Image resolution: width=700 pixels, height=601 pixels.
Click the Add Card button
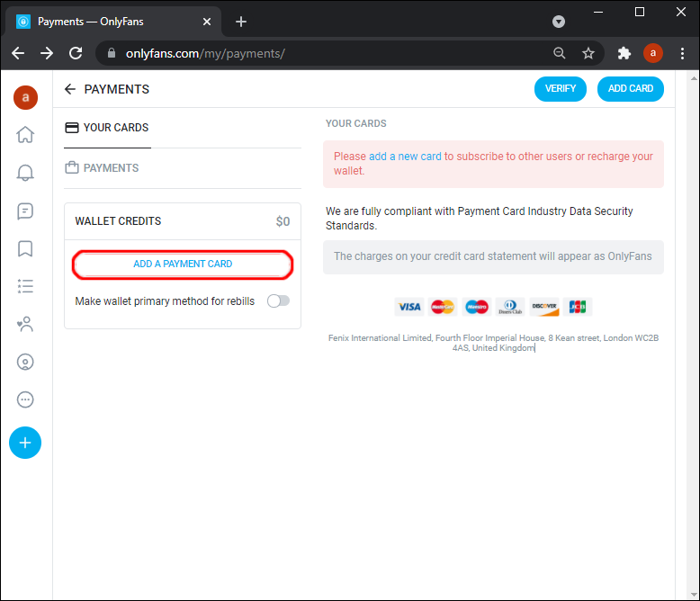point(631,89)
